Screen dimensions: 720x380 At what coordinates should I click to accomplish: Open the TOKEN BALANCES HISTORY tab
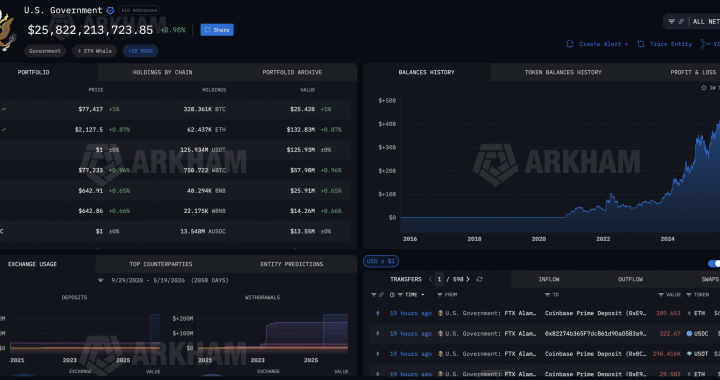click(x=563, y=73)
